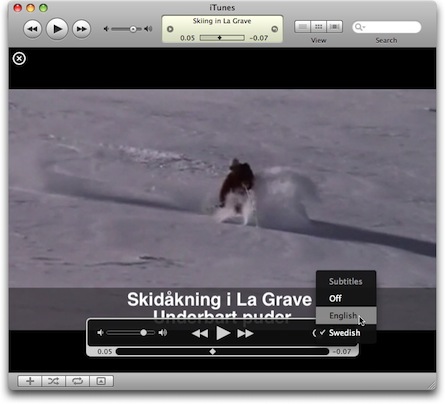Viewport: 445px width, 404px height.
Task: Click the fast-forward button in top toolbar
Action: click(82, 29)
